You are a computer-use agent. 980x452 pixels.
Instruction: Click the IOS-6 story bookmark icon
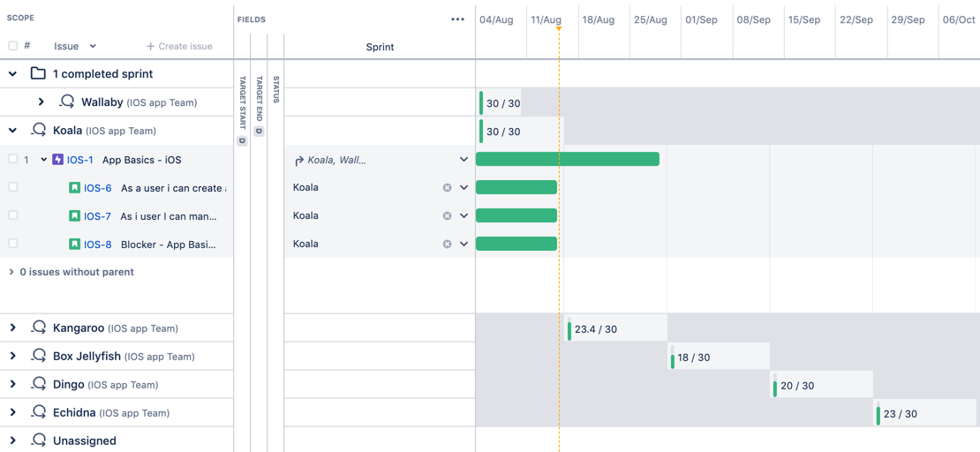click(74, 187)
